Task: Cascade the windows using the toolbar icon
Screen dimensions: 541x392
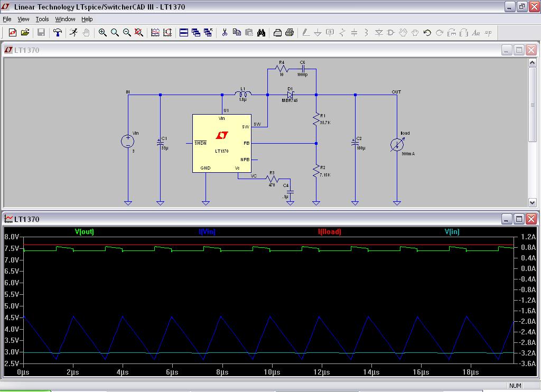Action: [x=196, y=32]
